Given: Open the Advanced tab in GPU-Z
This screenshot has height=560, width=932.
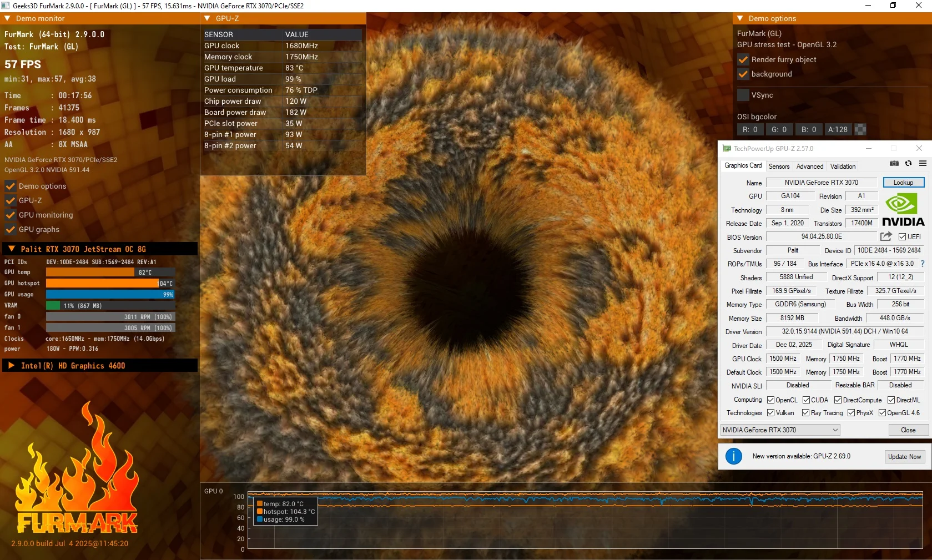Looking at the screenshot, I should 810,167.
